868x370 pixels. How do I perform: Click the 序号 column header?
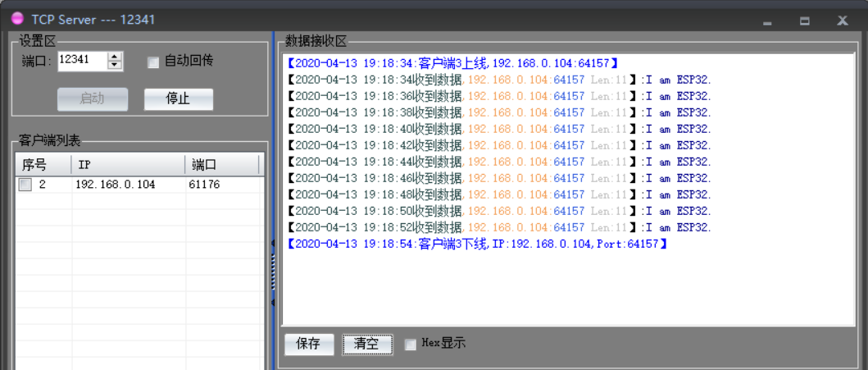click(x=43, y=165)
